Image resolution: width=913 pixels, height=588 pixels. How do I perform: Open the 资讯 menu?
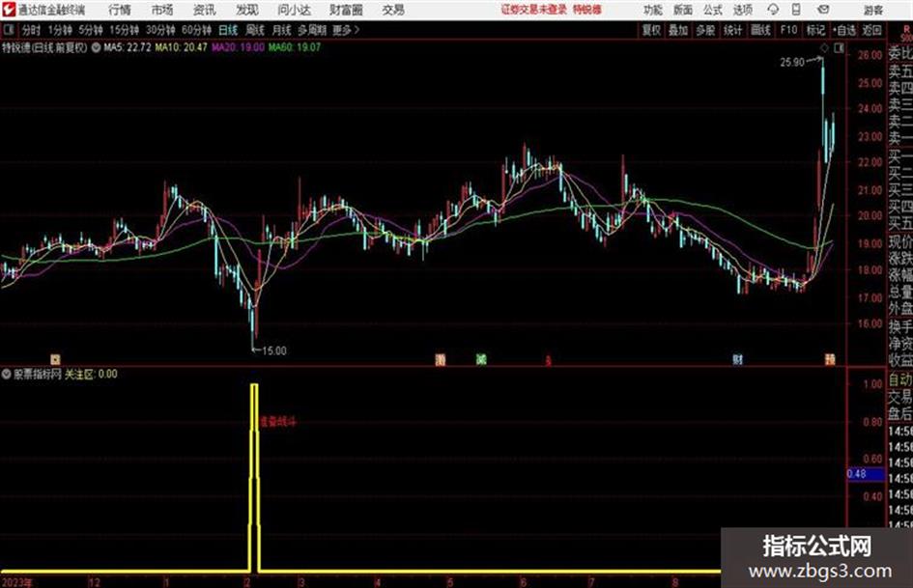point(204,10)
